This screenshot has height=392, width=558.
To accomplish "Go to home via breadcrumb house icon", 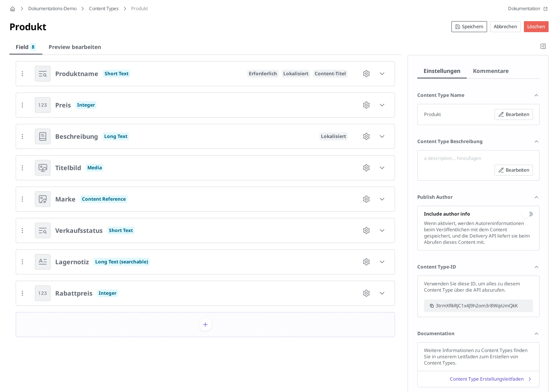I will (13, 9).
